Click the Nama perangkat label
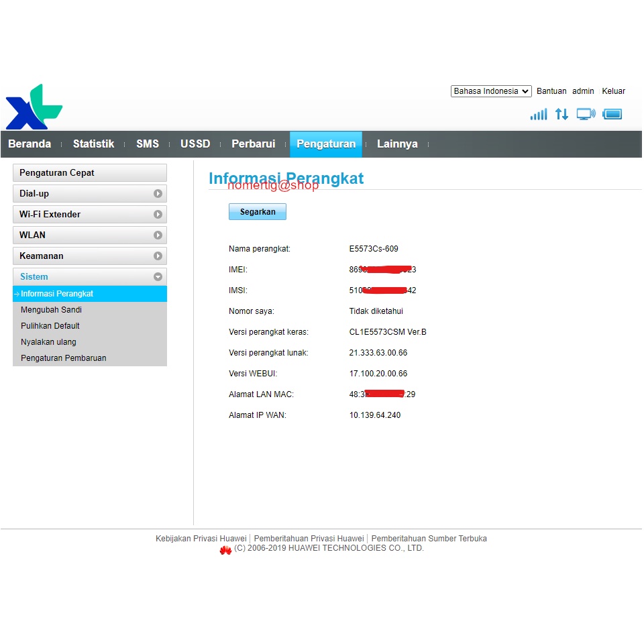The image size is (644, 644). tap(259, 249)
